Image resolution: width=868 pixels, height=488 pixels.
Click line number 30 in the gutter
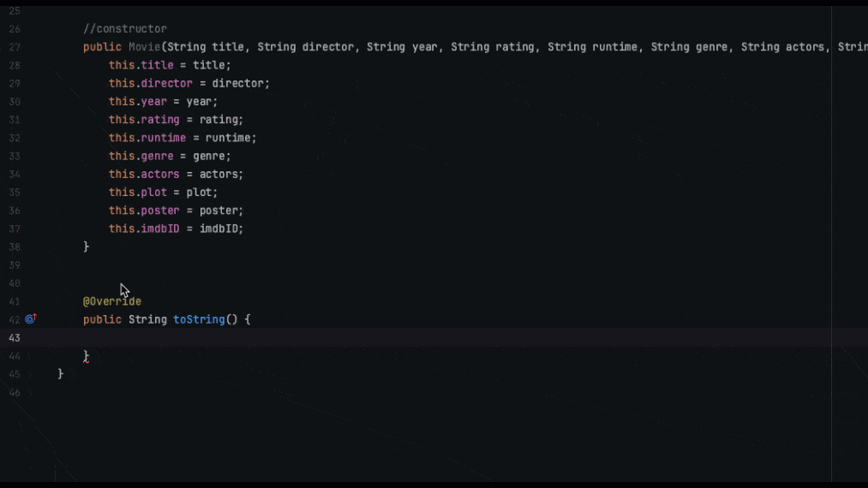(15, 102)
